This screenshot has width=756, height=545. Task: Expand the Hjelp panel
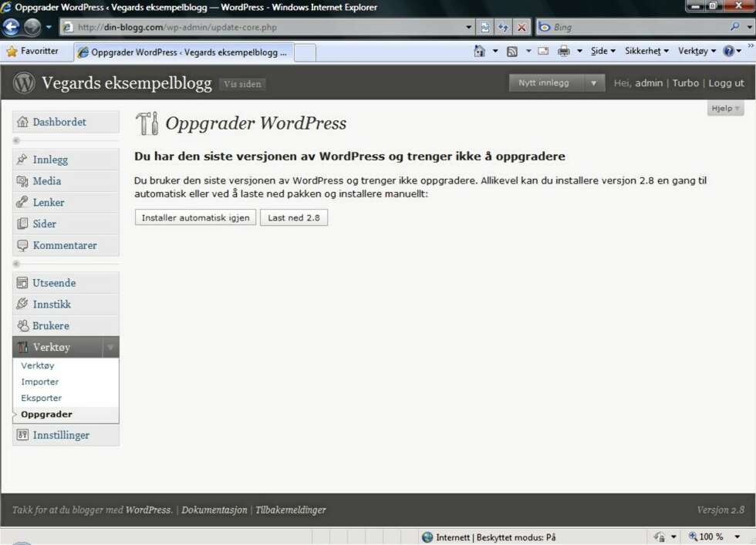(x=725, y=108)
